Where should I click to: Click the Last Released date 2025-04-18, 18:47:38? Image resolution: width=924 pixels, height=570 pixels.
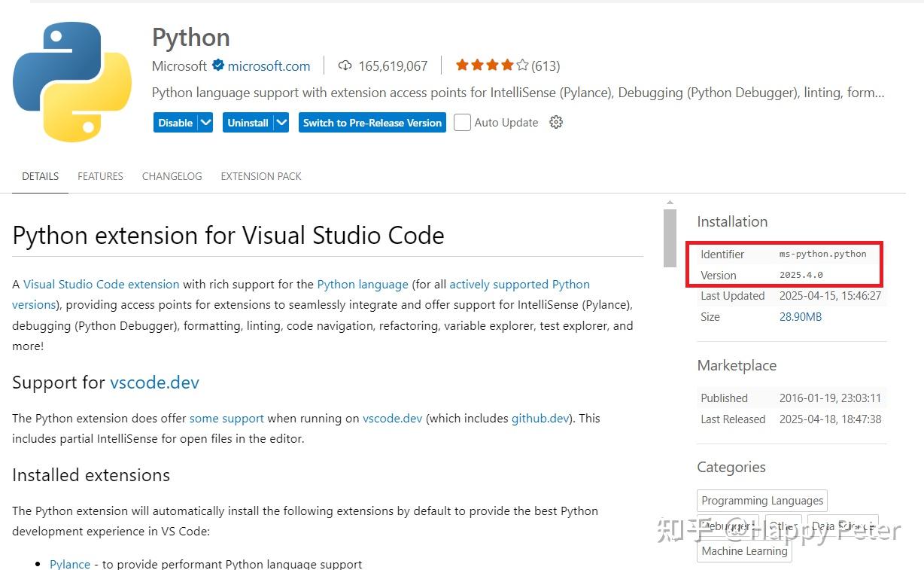point(830,419)
